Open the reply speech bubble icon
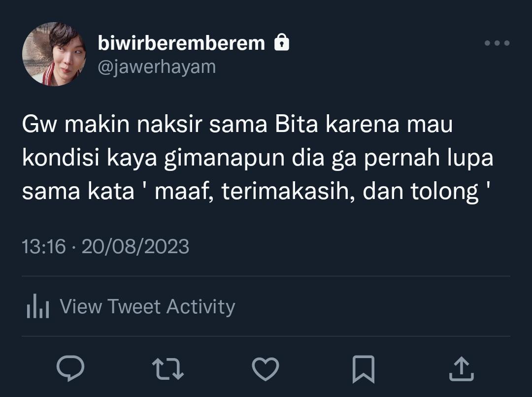 coord(70,368)
